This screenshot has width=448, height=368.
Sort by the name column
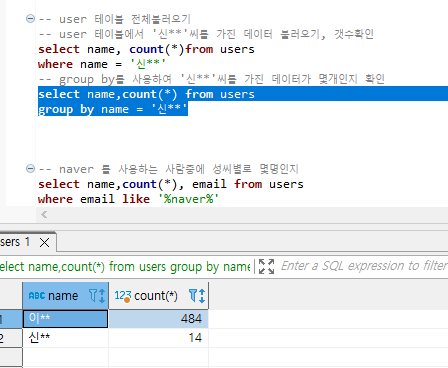[102, 296]
